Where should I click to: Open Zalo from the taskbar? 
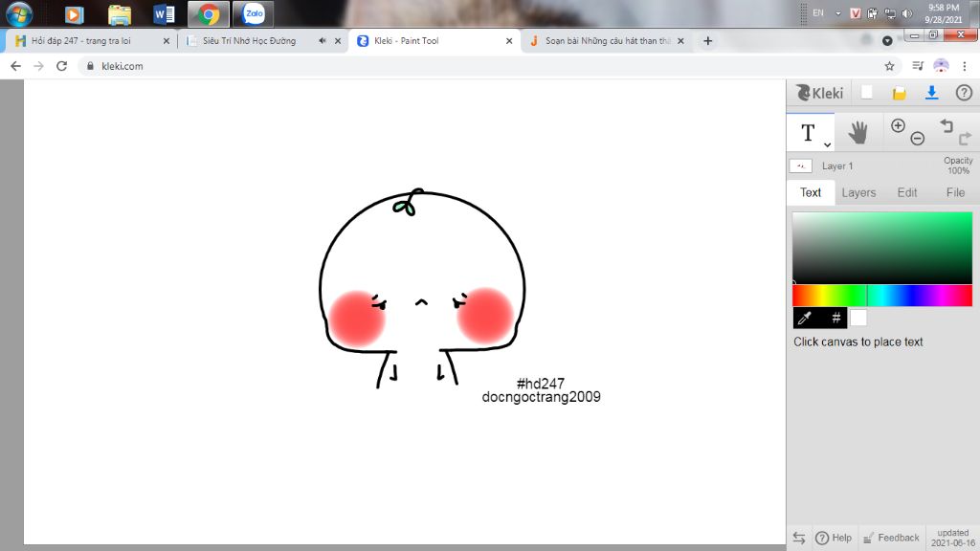pyautogui.click(x=253, y=13)
